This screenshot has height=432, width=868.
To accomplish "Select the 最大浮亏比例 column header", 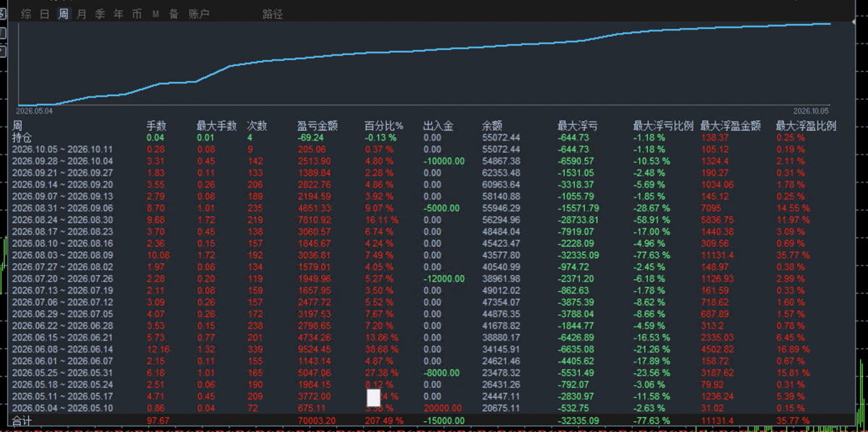I will click(663, 126).
